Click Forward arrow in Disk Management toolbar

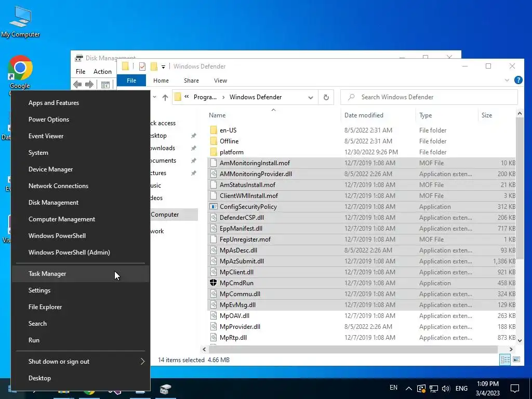[89, 85]
